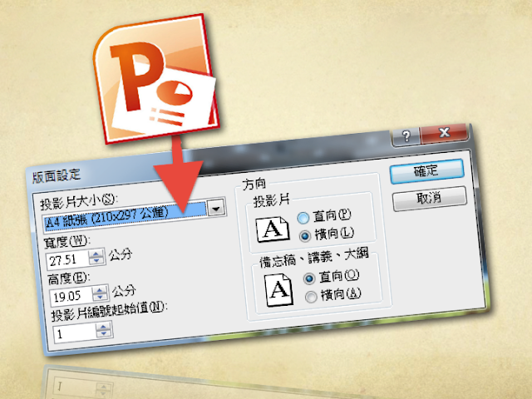Click the 備忘稿 portrait page orientation icon
532x399 pixels.
tap(279, 290)
